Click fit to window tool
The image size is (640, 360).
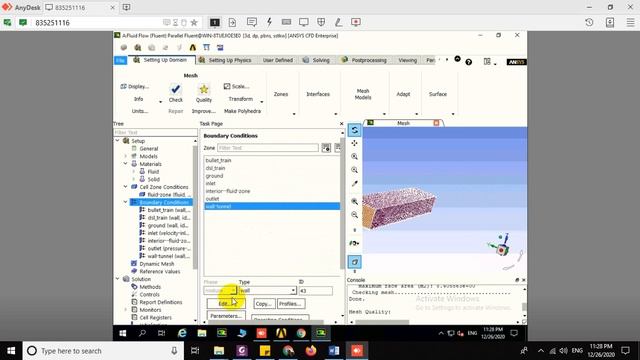tap(354, 202)
